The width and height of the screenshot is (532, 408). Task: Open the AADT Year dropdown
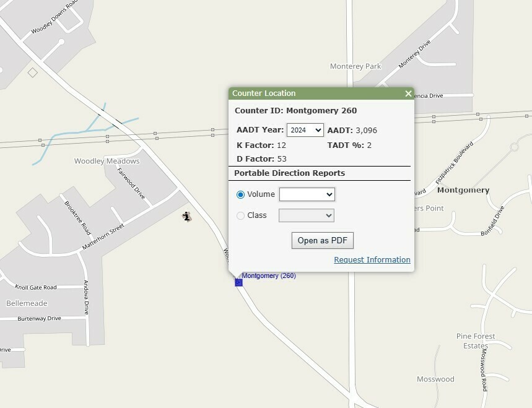(x=305, y=130)
